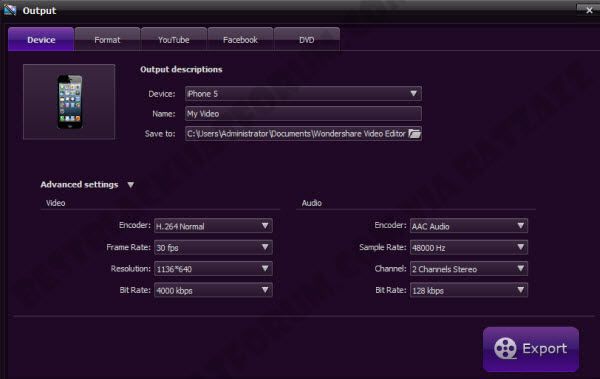Open the Channel 2 Channels Stereo dropdown
This screenshot has width=600, height=379.
click(x=469, y=269)
